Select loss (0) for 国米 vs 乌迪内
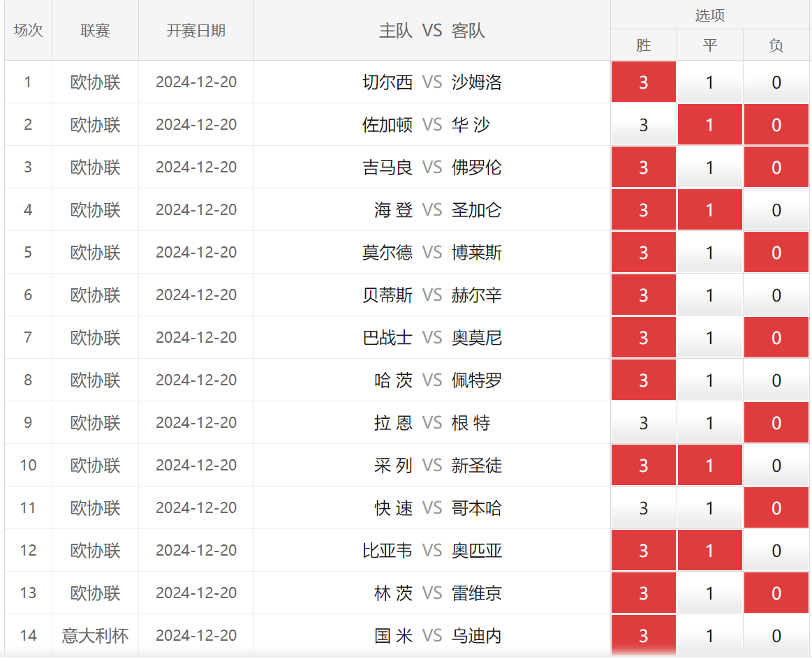This screenshot has height=661, width=812. [776, 635]
